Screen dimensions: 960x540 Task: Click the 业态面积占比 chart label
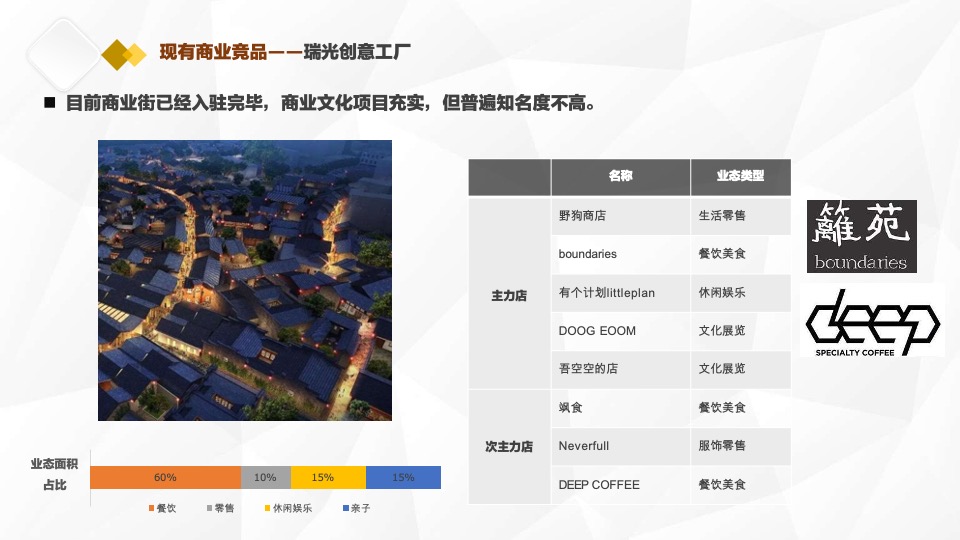tap(54, 474)
